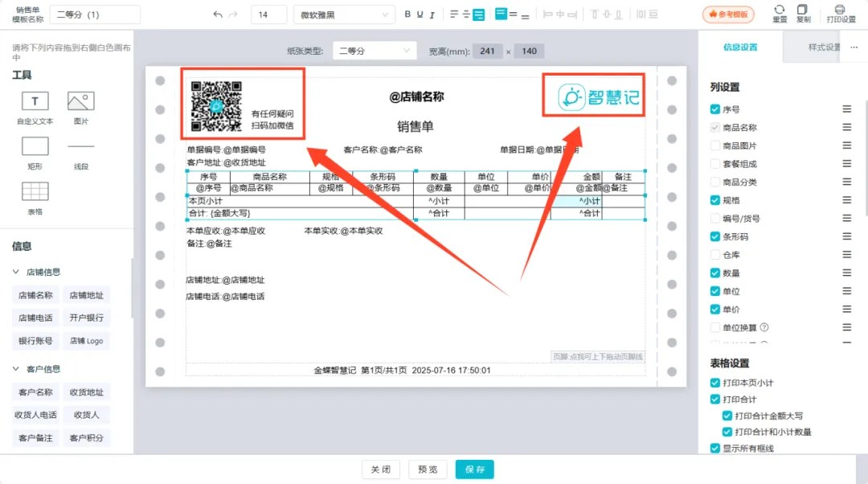
Task: Check the 套餐组成 column checkbox
Action: (x=715, y=164)
